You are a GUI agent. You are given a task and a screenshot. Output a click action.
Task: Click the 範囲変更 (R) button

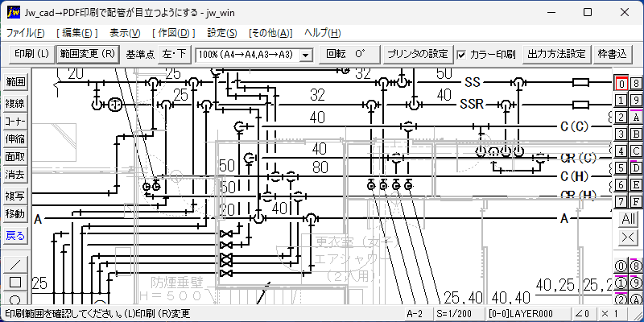[x=89, y=54]
